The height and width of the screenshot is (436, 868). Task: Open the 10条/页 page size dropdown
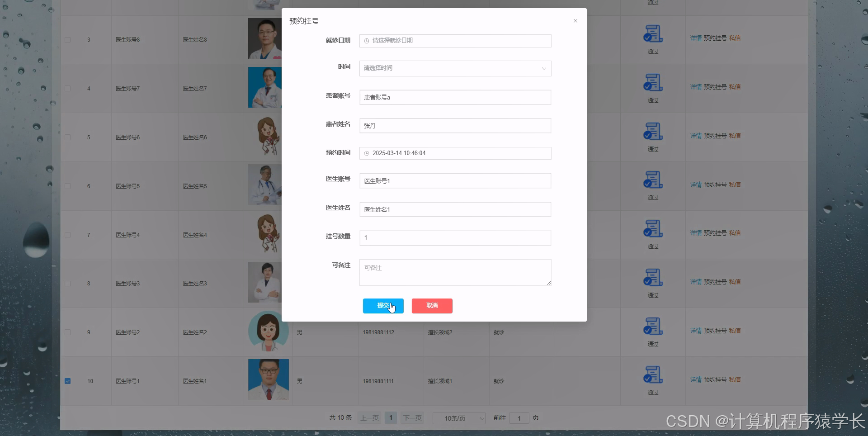(x=458, y=418)
